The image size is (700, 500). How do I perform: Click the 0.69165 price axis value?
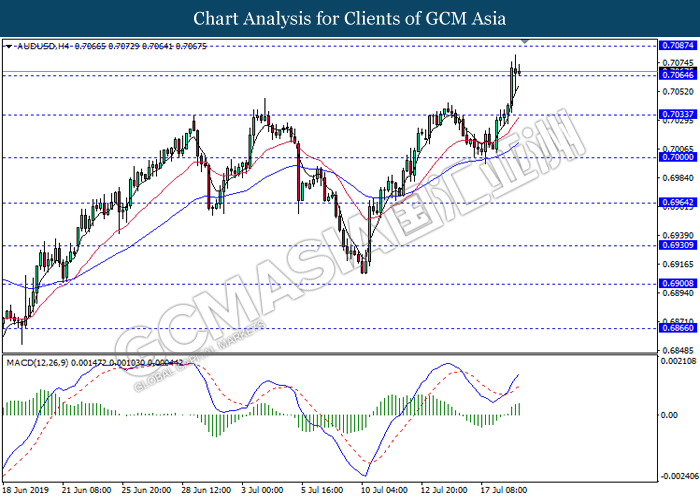click(678, 264)
